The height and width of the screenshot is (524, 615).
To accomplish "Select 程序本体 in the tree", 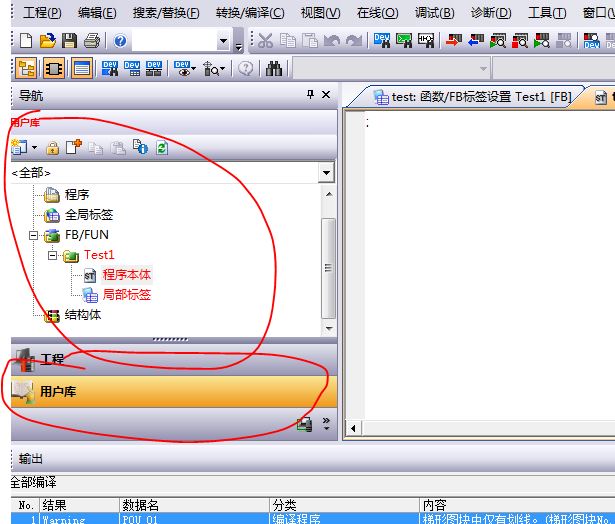I will click(x=127, y=275).
